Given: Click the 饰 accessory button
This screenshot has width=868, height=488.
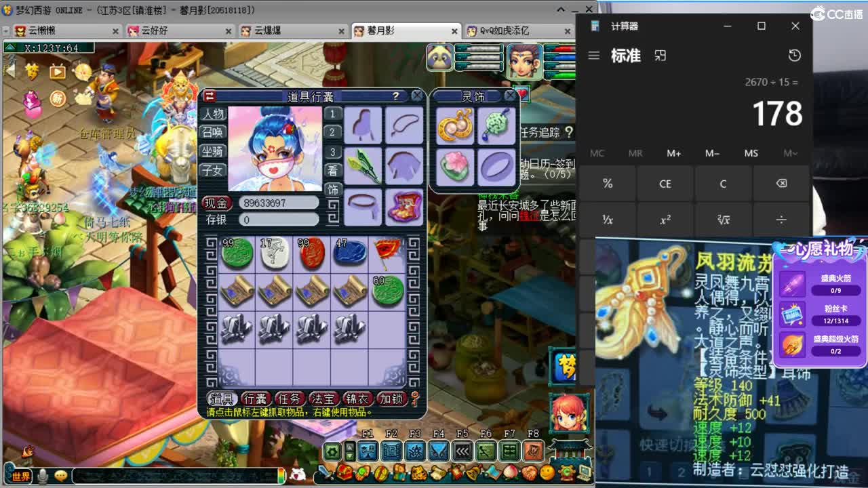Looking at the screenshot, I should 332,189.
